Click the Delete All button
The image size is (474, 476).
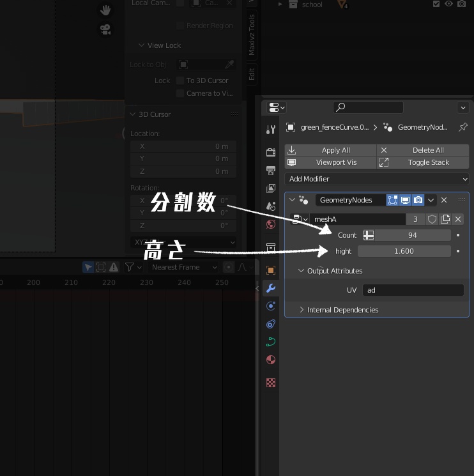coord(423,150)
